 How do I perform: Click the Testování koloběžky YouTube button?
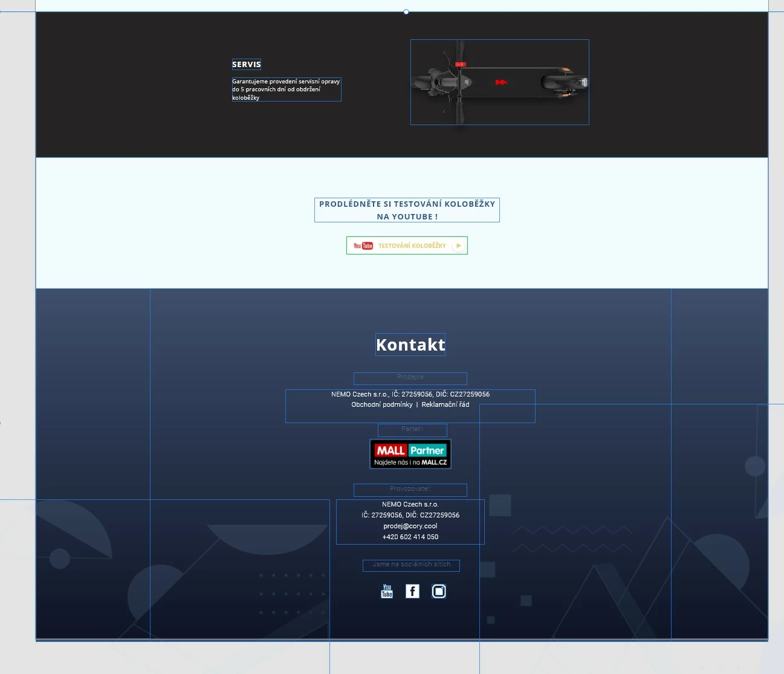[x=407, y=245]
